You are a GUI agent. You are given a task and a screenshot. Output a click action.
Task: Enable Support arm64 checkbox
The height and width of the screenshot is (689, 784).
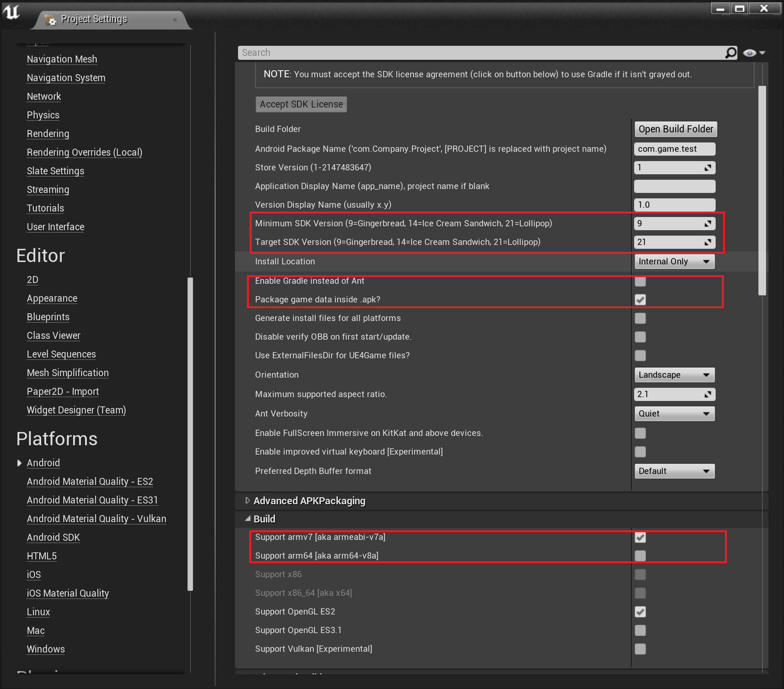click(x=640, y=556)
